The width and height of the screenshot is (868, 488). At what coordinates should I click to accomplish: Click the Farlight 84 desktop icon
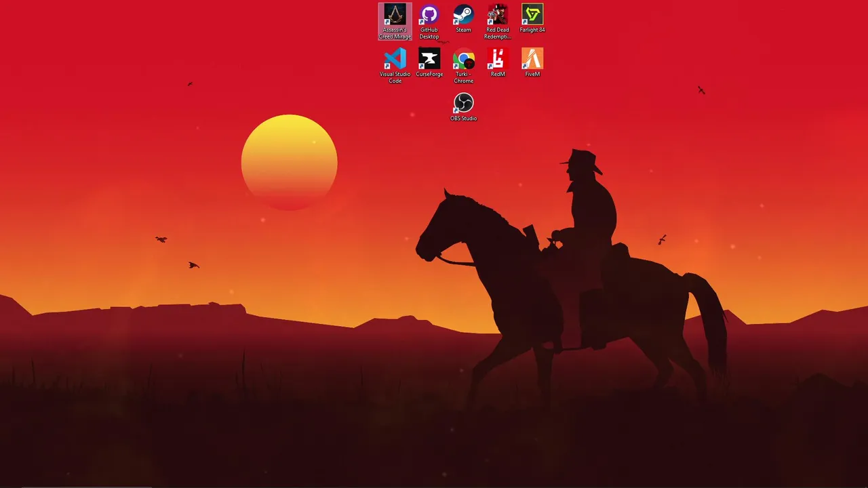(x=532, y=18)
